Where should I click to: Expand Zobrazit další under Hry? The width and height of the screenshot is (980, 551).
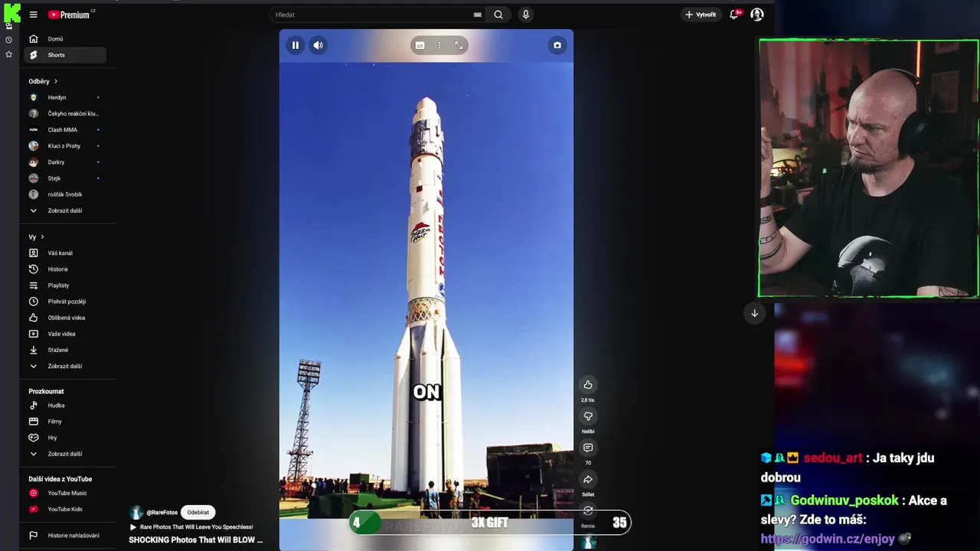tap(64, 454)
